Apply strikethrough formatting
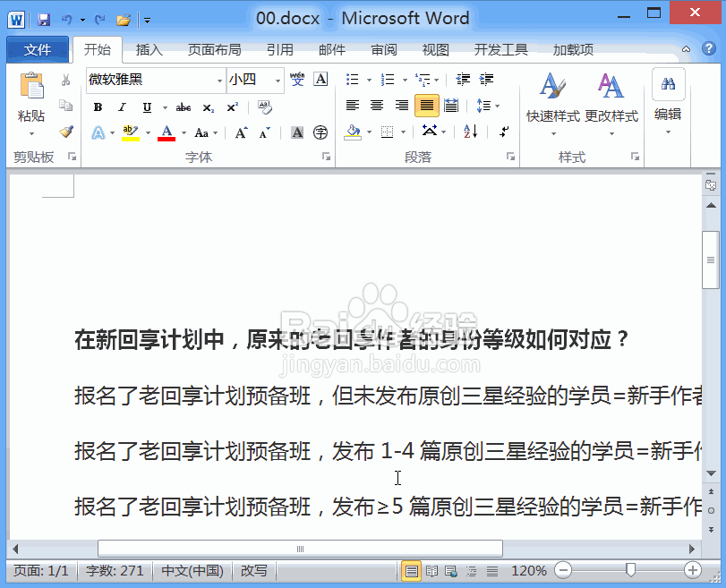The height and width of the screenshot is (588, 726). coord(183,107)
